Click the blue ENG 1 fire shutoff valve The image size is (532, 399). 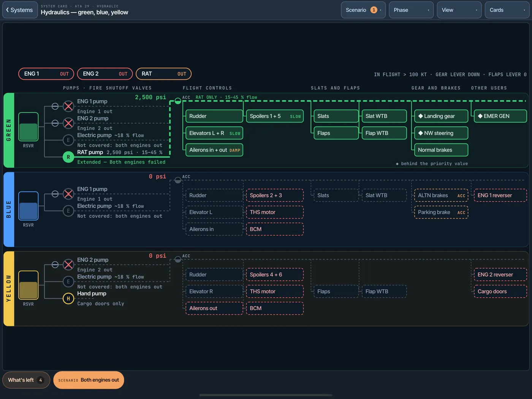tap(55, 194)
